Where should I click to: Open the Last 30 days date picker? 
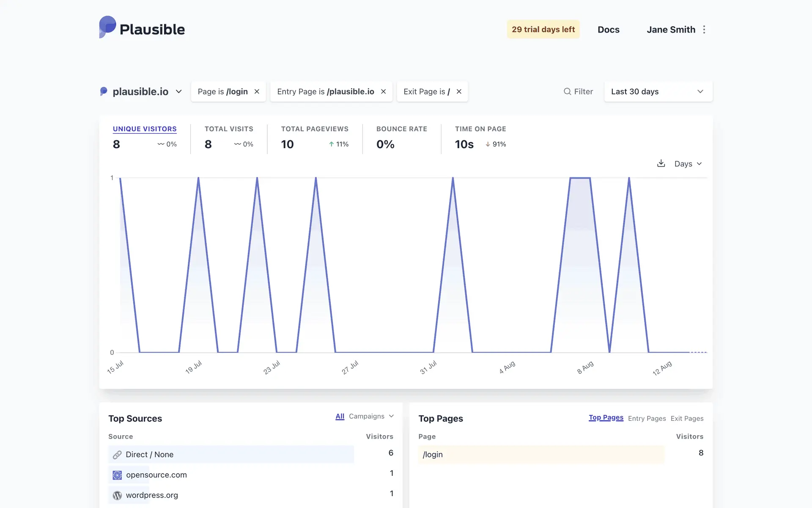(658, 91)
